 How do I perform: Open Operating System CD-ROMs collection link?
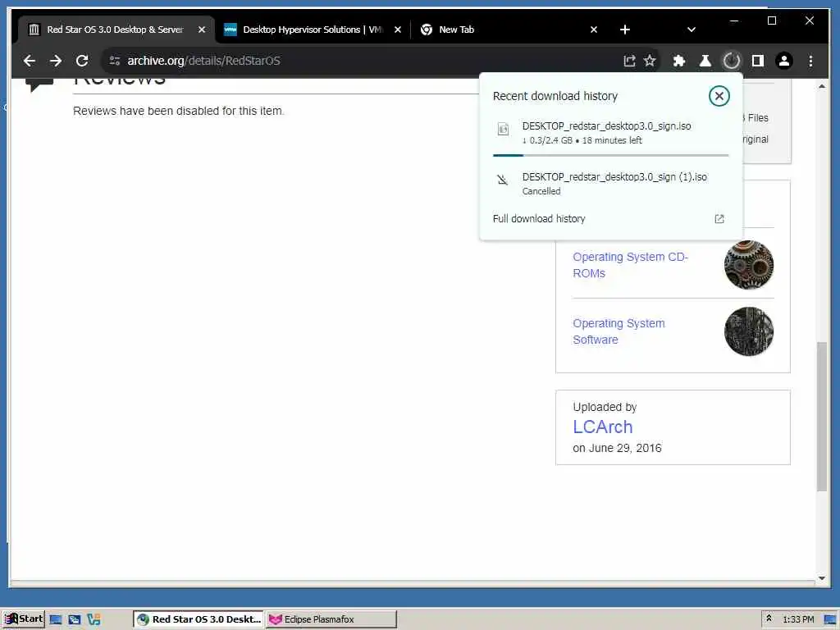pyautogui.click(x=630, y=265)
